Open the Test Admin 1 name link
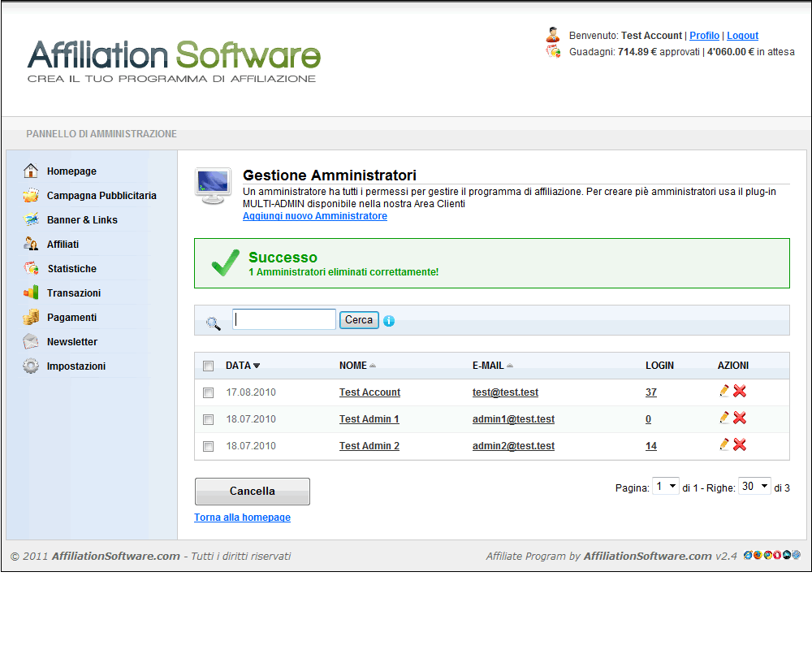Image resolution: width=812 pixels, height=650 pixels. click(x=369, y=418)
